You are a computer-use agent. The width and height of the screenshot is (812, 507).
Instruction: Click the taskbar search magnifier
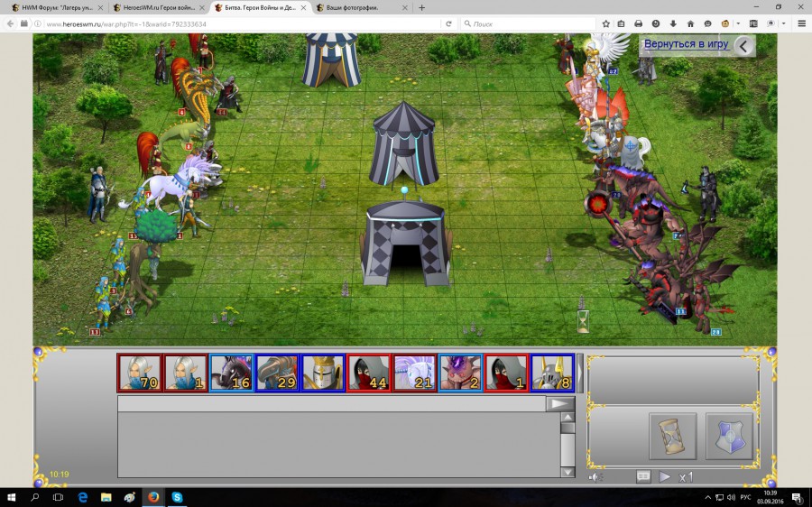(34, 498)
